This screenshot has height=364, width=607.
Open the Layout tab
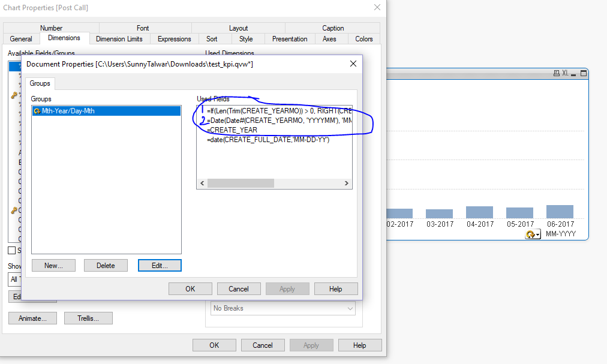pyautogui.click(x=238, y=28)
